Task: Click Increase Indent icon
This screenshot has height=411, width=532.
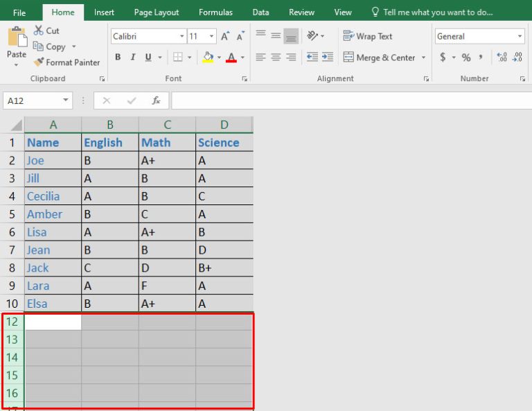Action: 328,57
